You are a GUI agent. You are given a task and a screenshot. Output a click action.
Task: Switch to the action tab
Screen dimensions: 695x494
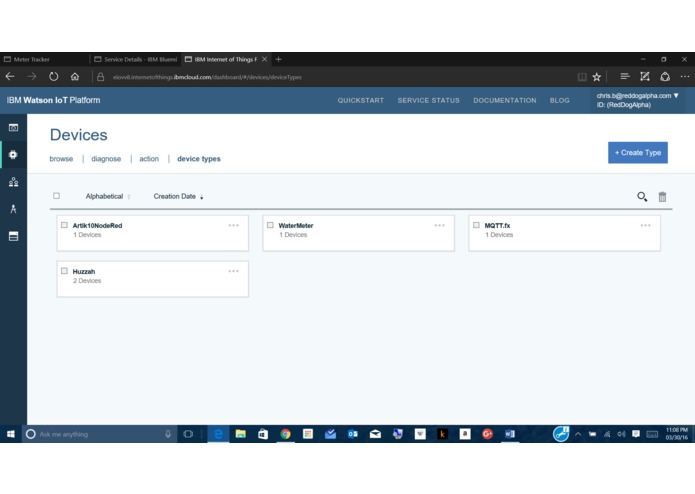click(x=149, y=159)
